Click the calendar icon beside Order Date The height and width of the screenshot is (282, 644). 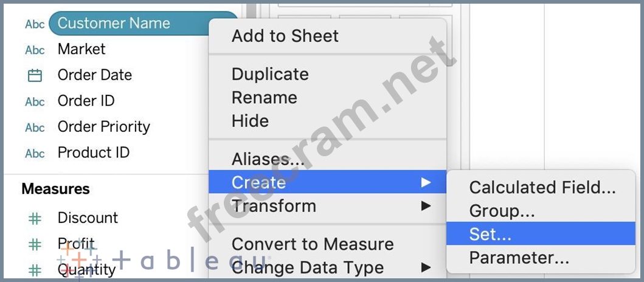pyautogui.click(x=35, y=75)
